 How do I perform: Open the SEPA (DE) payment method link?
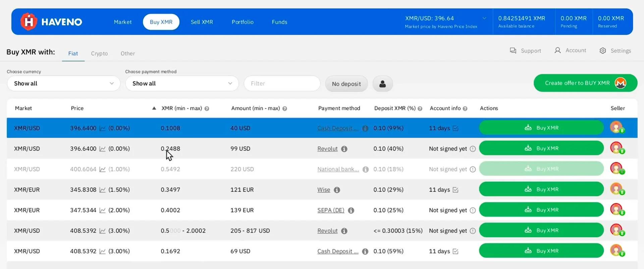(x=331, y=210)
